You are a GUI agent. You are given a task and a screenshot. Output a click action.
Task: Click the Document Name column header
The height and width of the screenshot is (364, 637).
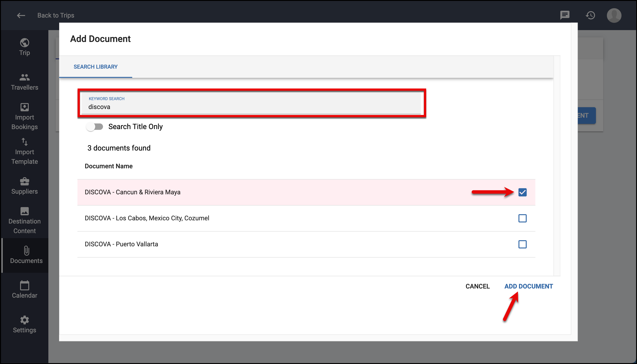point(109,166)
